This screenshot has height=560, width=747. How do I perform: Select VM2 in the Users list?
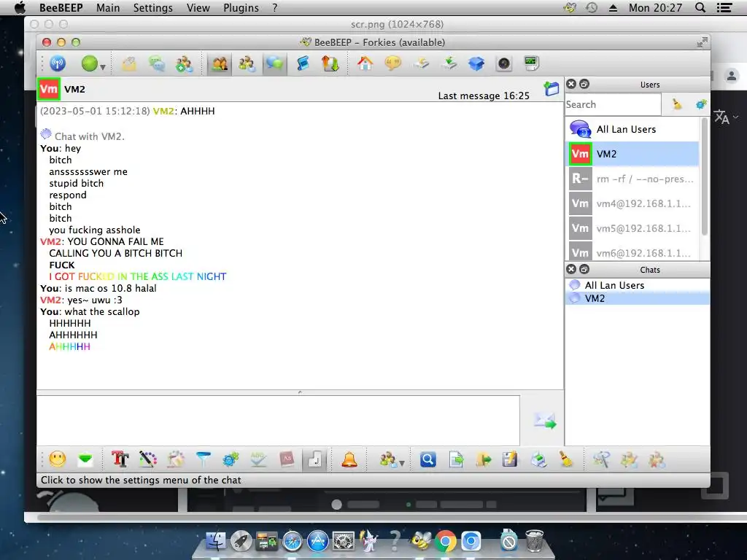click(x=632, y=154)
